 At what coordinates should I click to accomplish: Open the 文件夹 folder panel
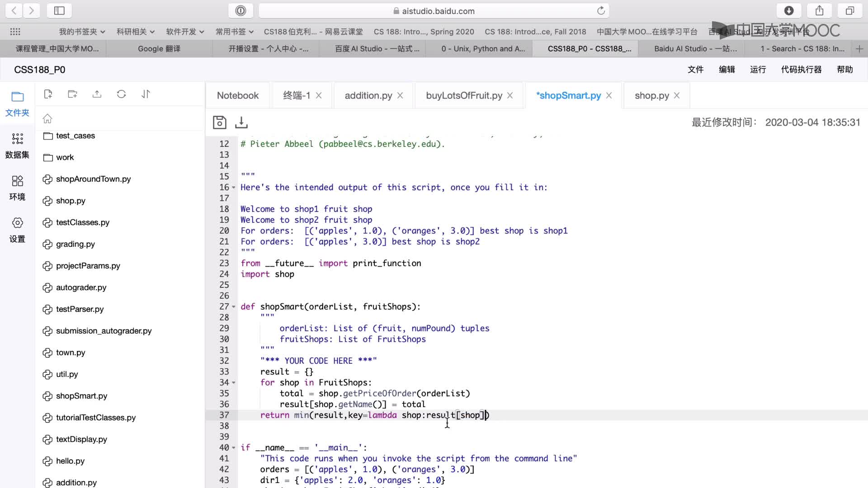[x=17, y=104]
